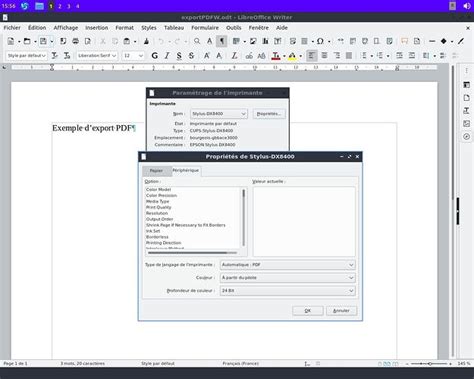The height and width of the screenshot is (379, 474).
Task: Select Print Quality option
Action: click(x=159, y=207)
